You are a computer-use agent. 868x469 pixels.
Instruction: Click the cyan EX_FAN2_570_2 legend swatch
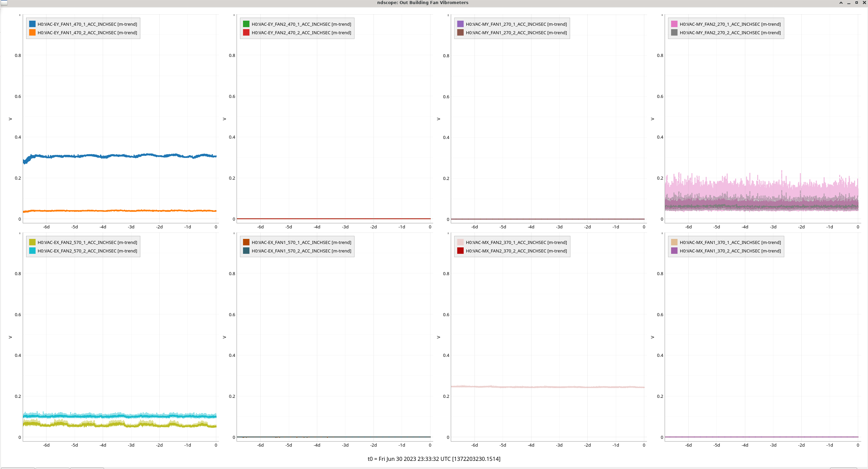pos(32,251)
